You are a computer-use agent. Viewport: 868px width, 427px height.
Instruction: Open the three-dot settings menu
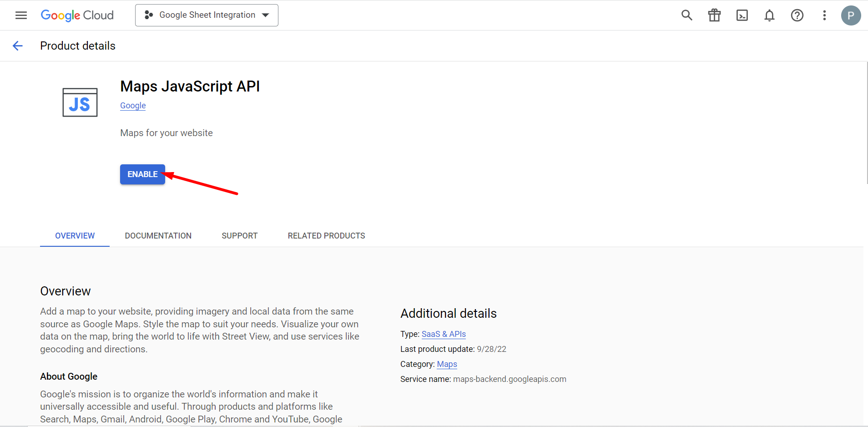click(824, 15)
